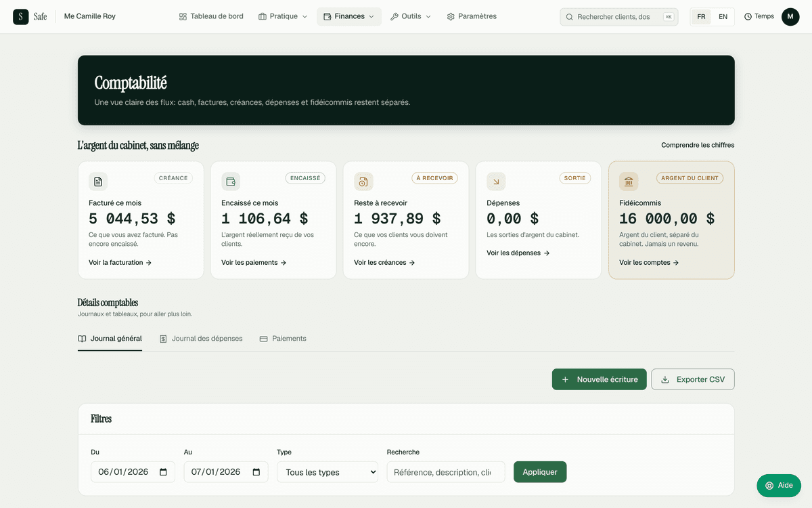The height and width of the screenshot is (508, 812).
Task: Open Voir la facturation link
Action: coord(120,263)
